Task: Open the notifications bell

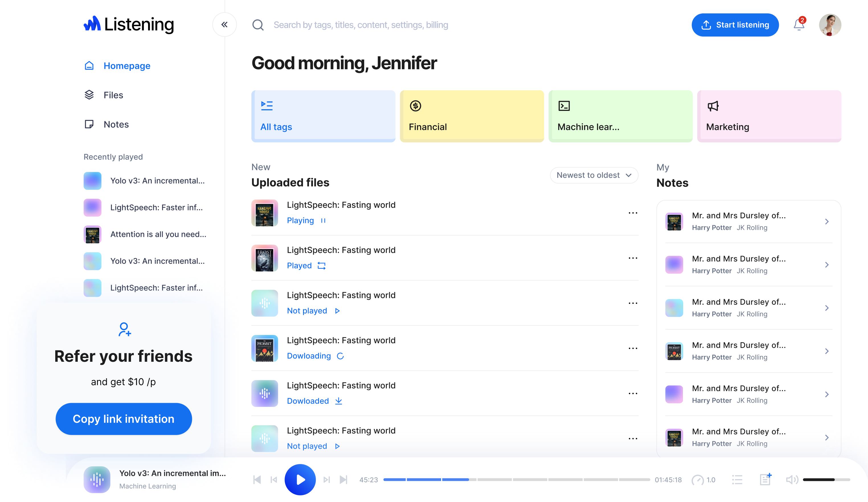Action: coord(799,25)
